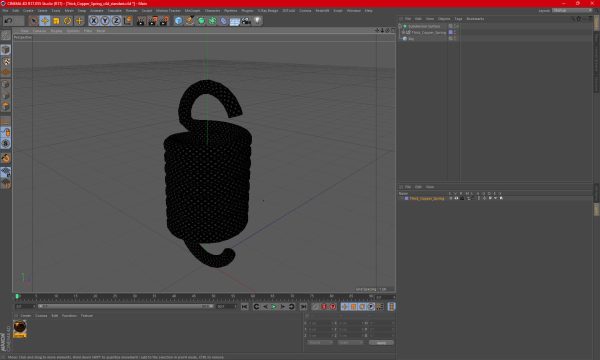Screen dimensions: 600x360
Task: Click the Undo arrow icon
Action: pyautogui.click(x=8, y=21)
